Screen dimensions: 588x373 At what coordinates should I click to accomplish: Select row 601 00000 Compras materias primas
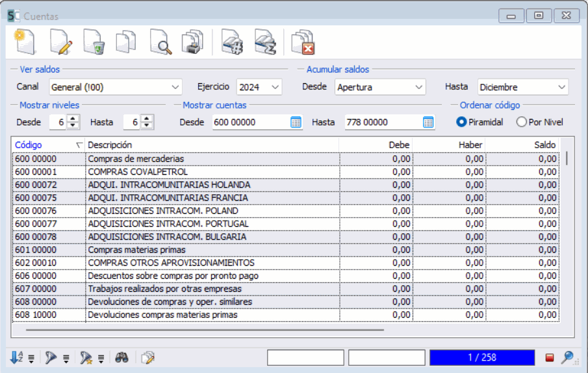(286, 250)
